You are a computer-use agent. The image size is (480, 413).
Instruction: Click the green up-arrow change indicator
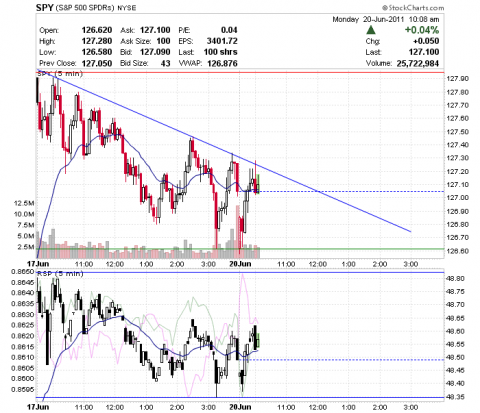click(371, 30)
